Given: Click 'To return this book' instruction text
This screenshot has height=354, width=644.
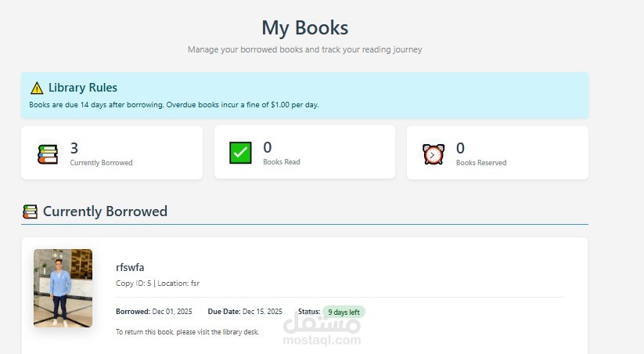Looking at the screenshot, I should [x=187, y=332].
